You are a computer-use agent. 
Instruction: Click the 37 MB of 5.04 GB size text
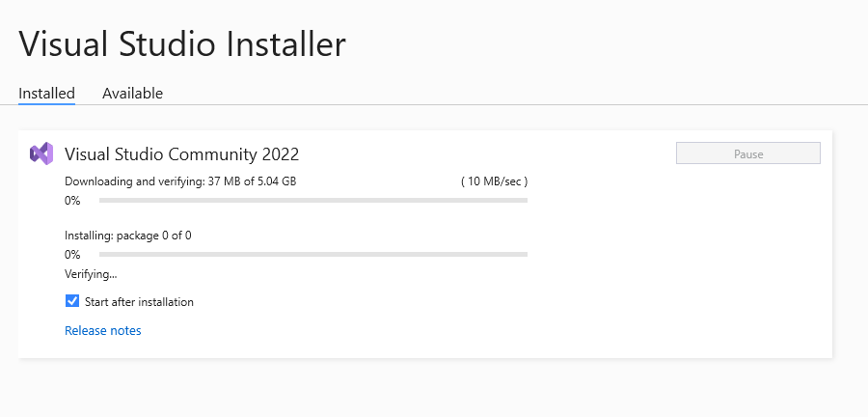(252, 181)
